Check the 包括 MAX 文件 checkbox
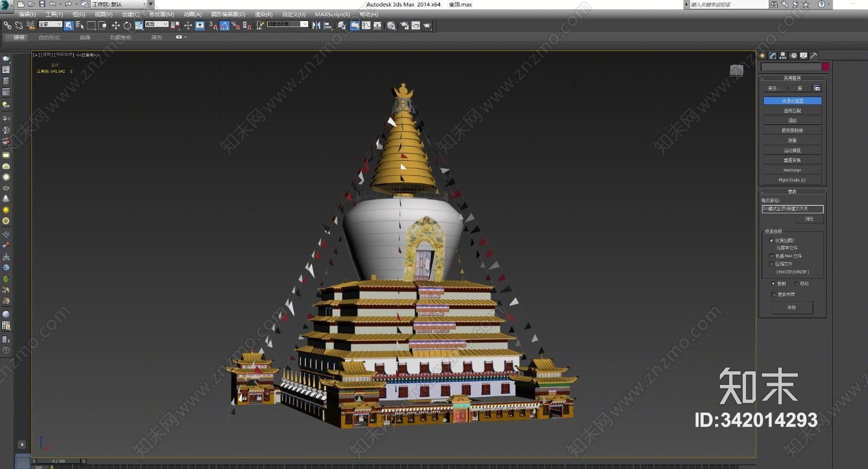Image resolution: width=868 pixels, height=469 pixels. (771, 256)
